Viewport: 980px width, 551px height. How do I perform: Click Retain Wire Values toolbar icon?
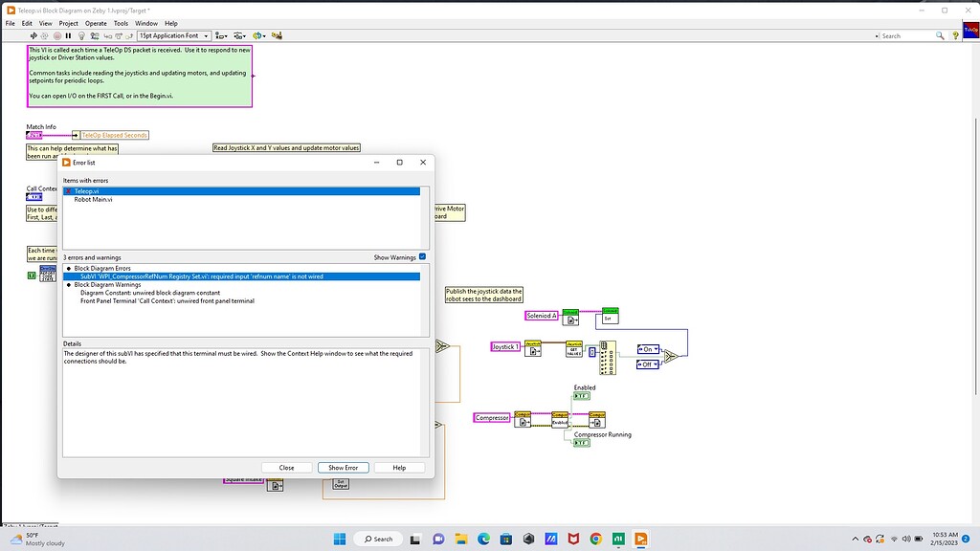[x=95, y=35]
